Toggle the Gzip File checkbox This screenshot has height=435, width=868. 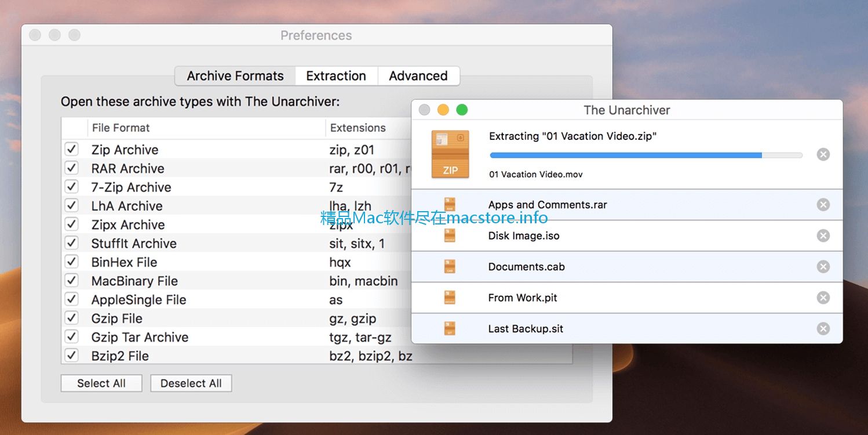[x=71, y=318]
